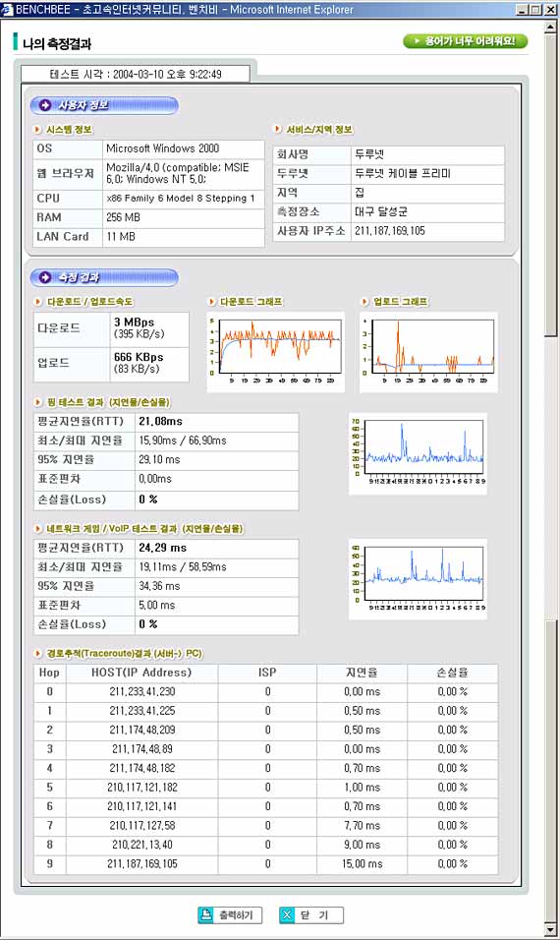This screenshot has height=940, width=560.
Task: Click the bullet icon next to 다운로드 그래프
Action: [x=211, y=302]
